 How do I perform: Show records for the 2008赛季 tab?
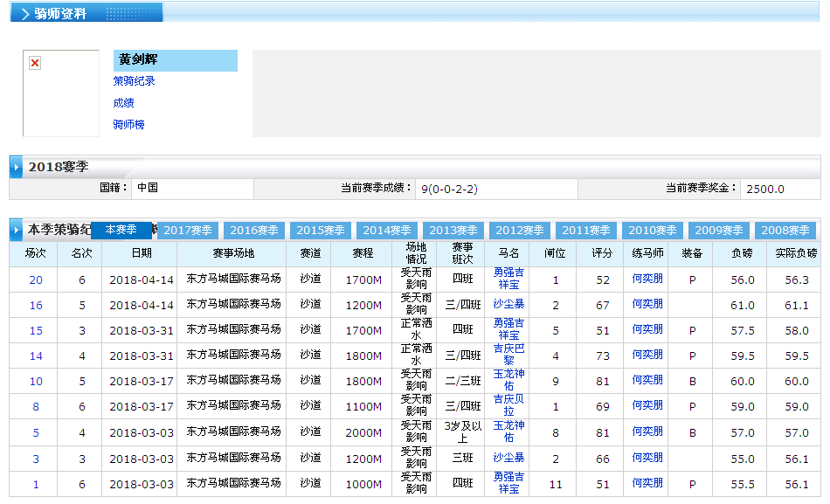pos(785,231)
